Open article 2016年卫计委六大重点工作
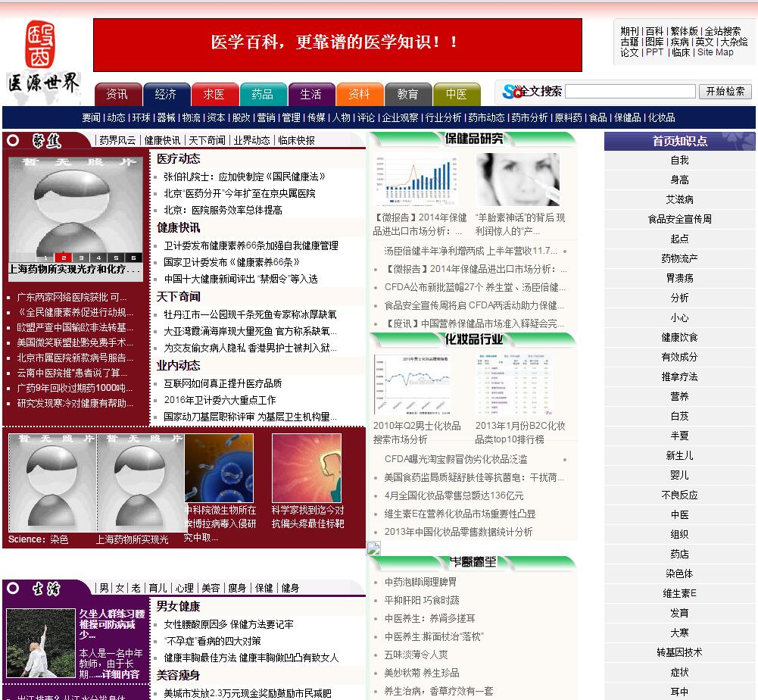This screenshot has width=758, height=700. point(220,400)
